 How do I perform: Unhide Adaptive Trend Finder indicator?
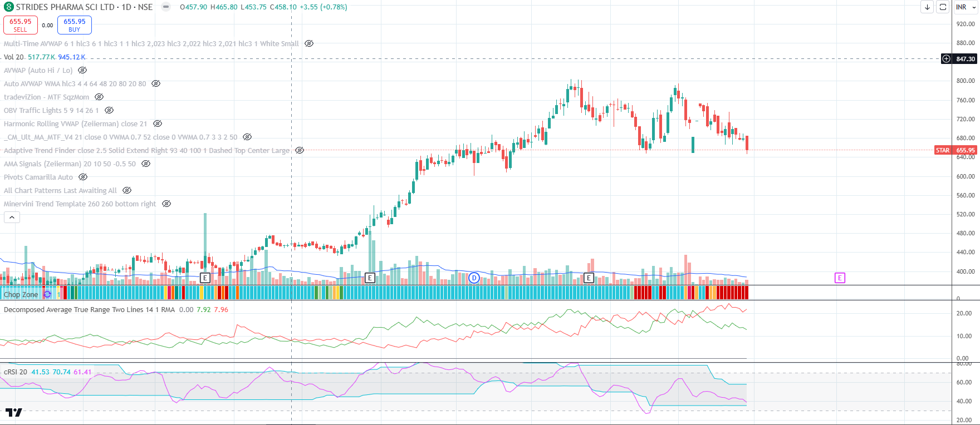click(300, 150)
